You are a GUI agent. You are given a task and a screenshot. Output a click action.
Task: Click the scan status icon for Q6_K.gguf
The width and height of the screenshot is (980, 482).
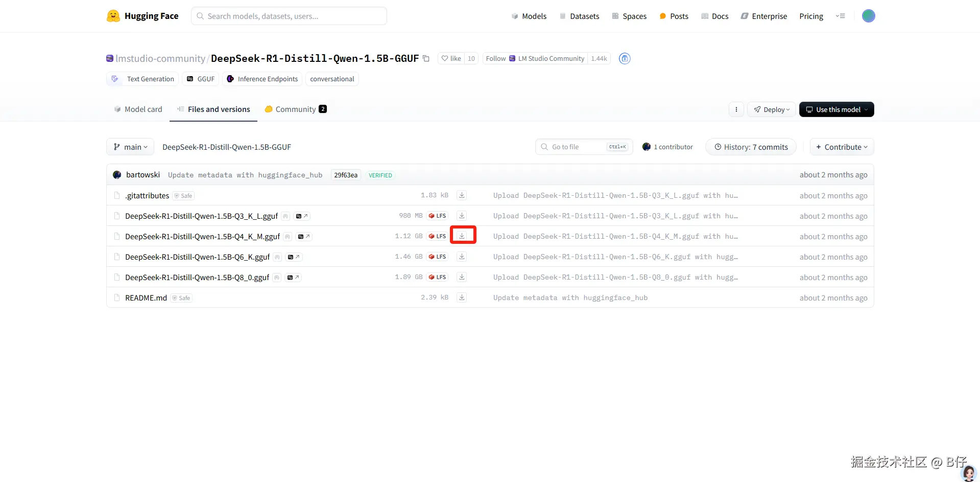pyautogui.click(x=277, y=257)
